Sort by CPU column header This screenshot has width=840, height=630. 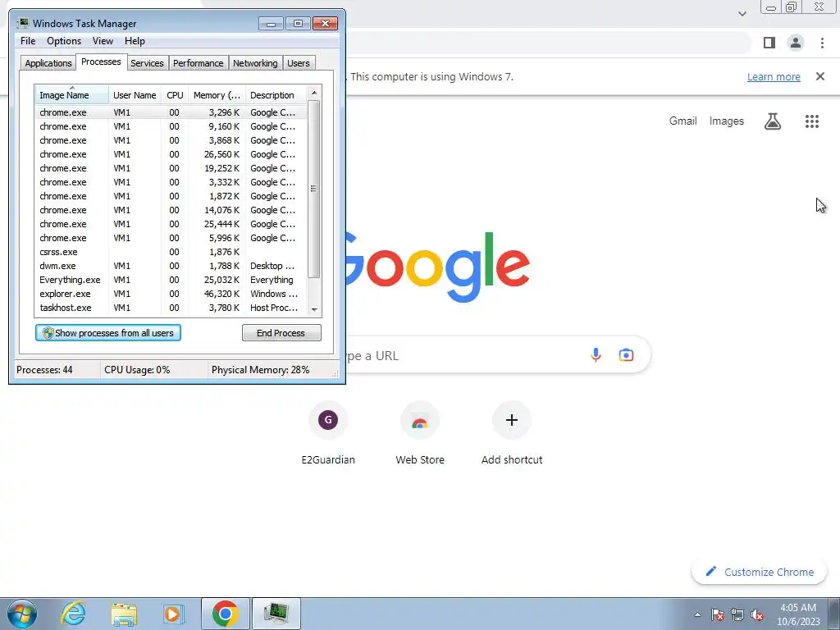tap(175, 95)
